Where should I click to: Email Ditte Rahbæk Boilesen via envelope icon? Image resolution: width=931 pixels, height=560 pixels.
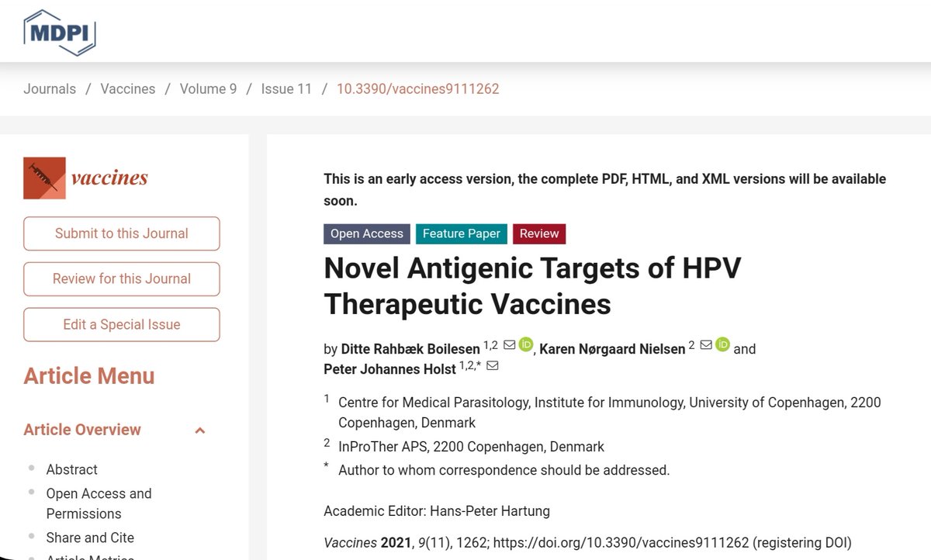pyautogui.click(x=510, y=344)
